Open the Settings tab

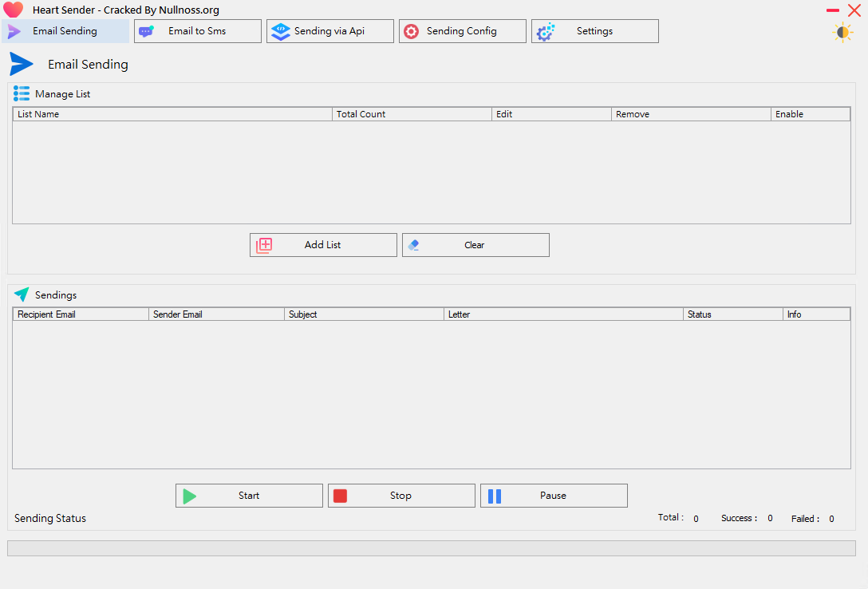coord(594,31)
